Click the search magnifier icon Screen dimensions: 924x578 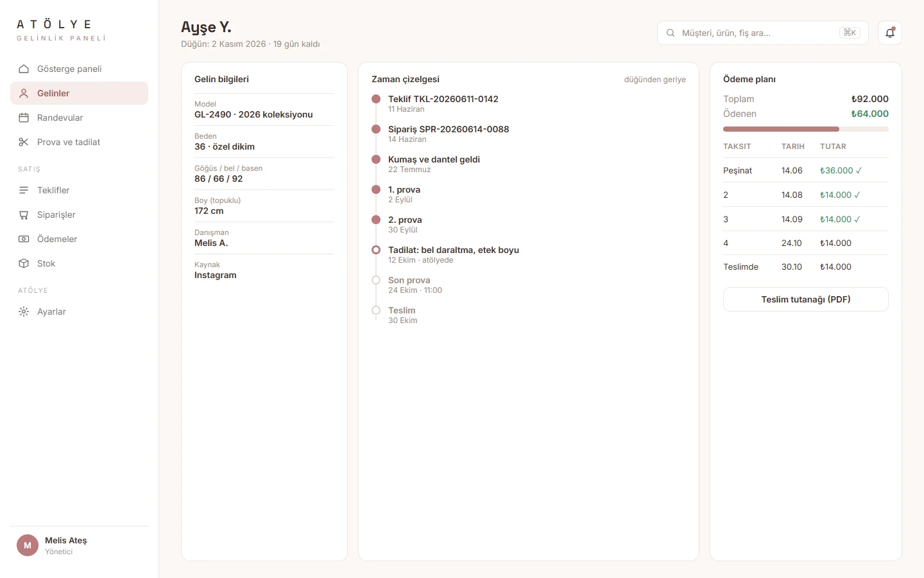(671, 33)
